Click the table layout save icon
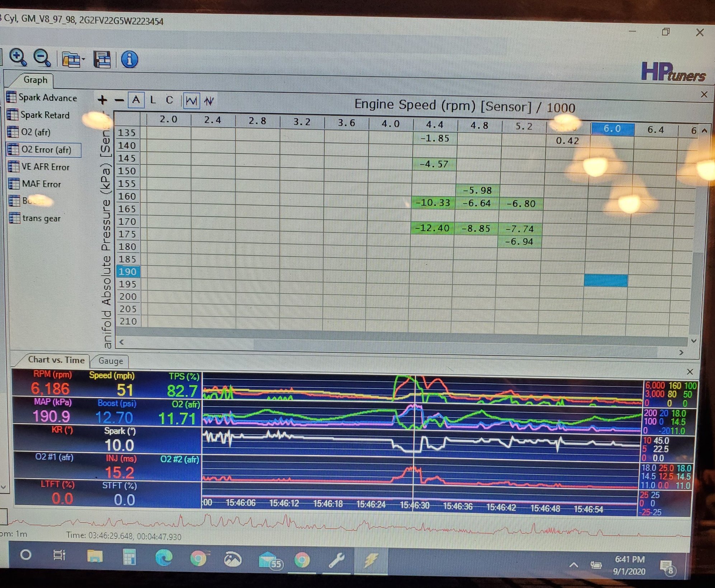This screenshot has width=715, height=588. pos(102,59)
